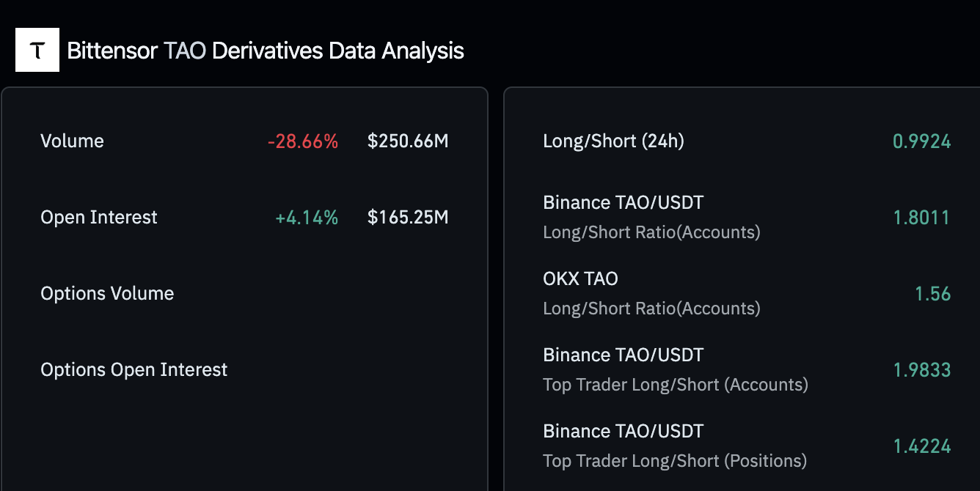Click the $165.25M open interest value
The width and height of the screenshot is (980, 491).
[x=408, y=218]
